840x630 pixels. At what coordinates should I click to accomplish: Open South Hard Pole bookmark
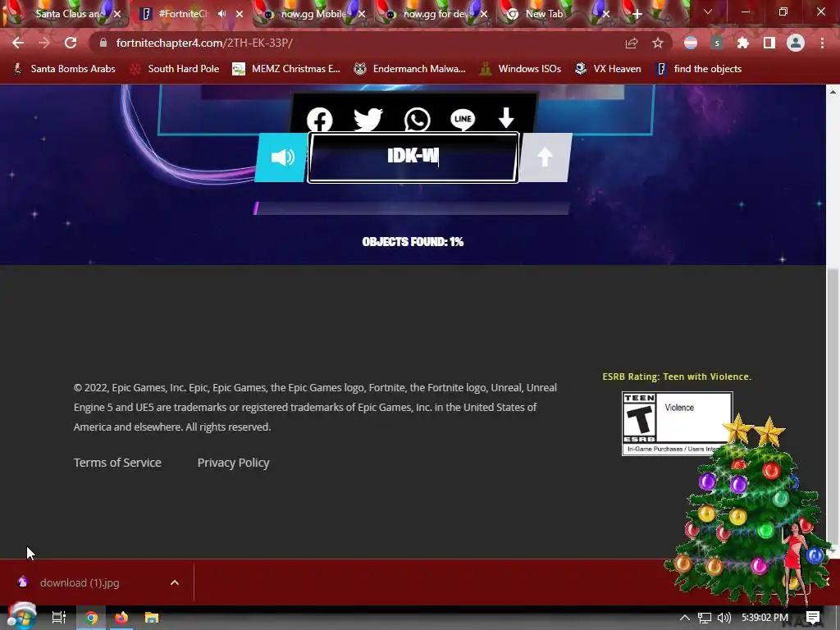175,69
